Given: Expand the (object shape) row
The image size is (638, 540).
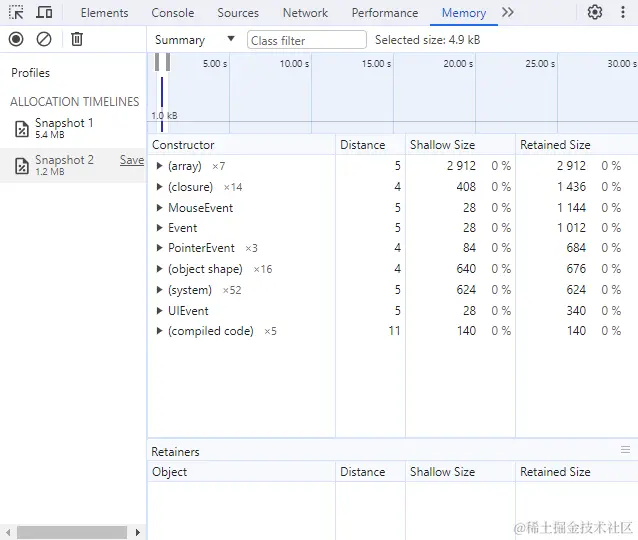Looking at the screenshot, I should click(x=159, y=269).
